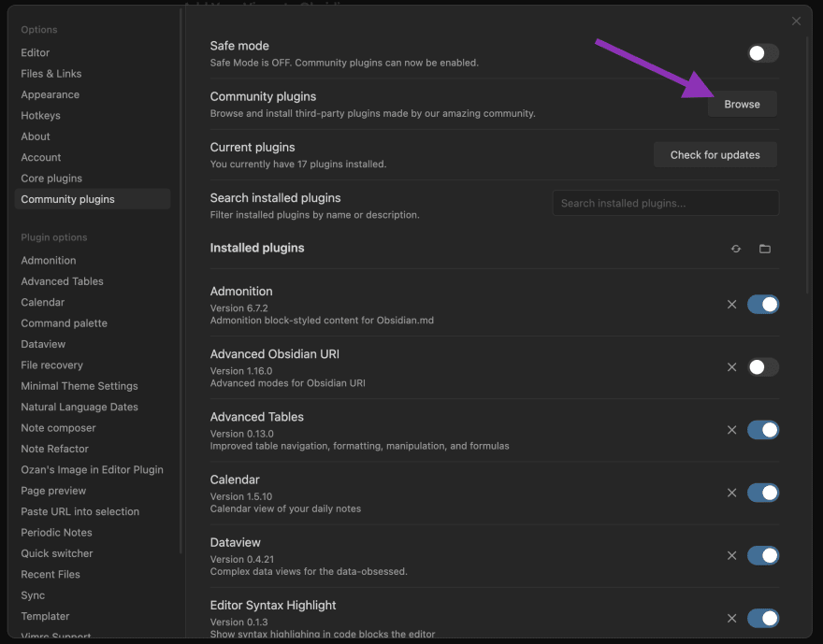Focus the Search installed plugins field
The width and height of the screenshot is (823, 644).
pos(666,203)
